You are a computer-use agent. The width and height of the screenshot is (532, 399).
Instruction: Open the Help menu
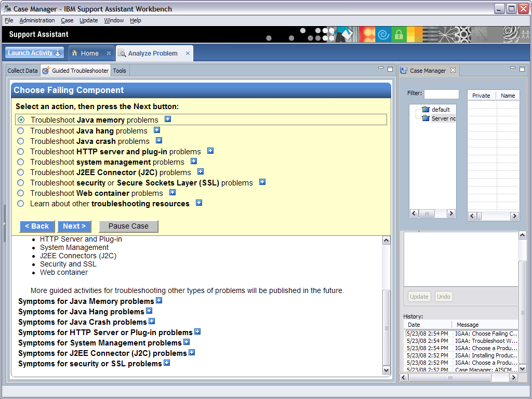pos(136,20)
